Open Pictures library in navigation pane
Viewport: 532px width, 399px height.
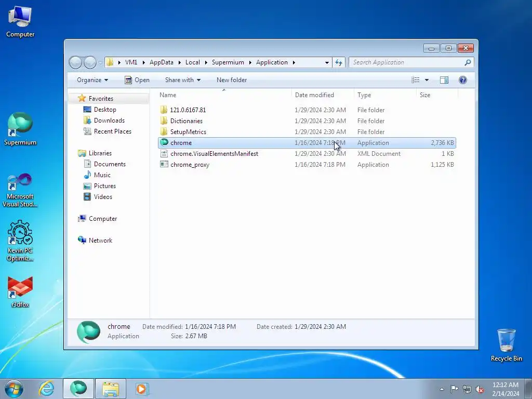[x=104, y=185]
